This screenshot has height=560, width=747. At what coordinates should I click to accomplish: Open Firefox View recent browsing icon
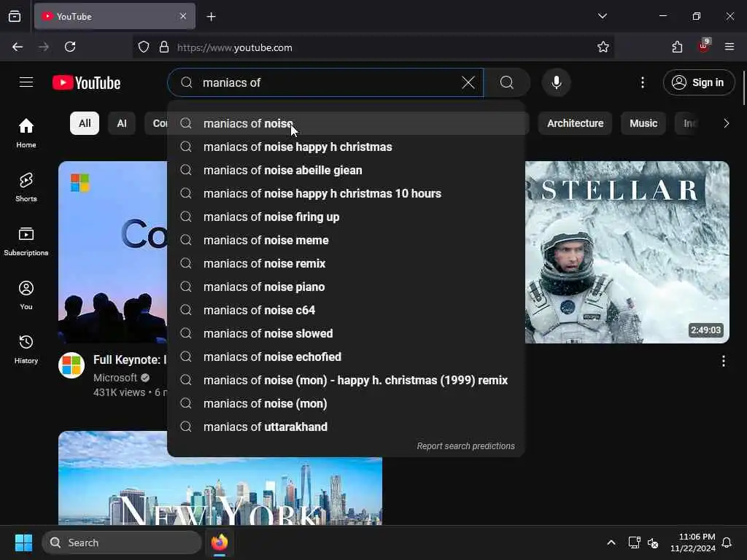pyautogui.click(x=15, y=17)
